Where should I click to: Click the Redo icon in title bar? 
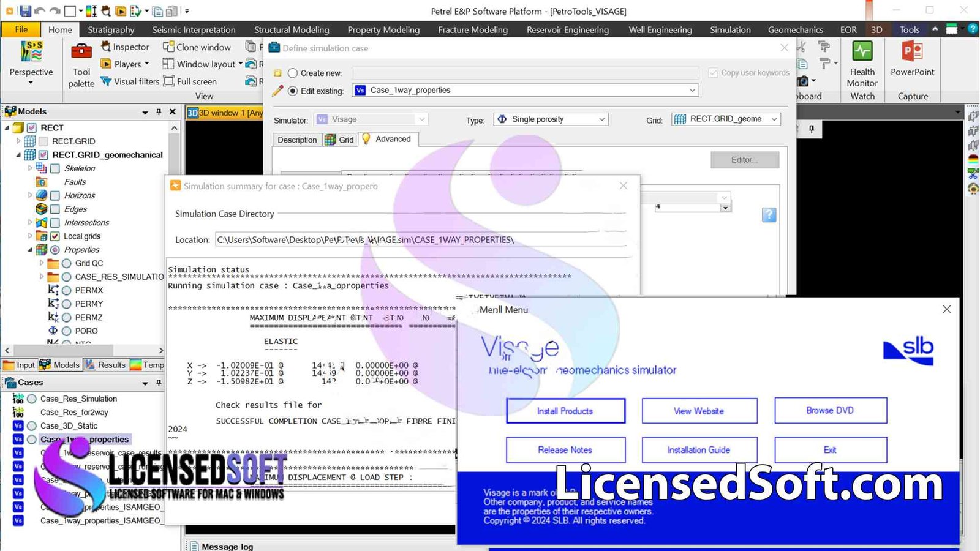point(55,11)
